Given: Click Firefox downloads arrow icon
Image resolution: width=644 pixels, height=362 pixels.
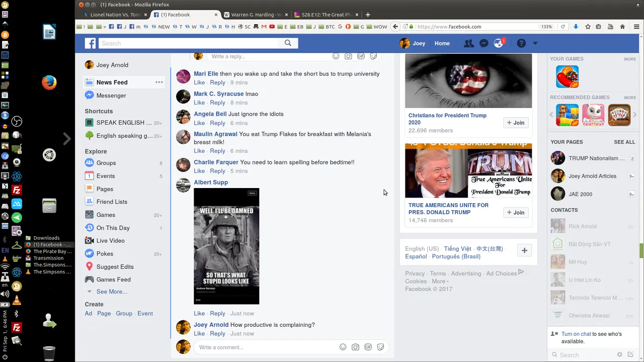Looking at the screenshot, I should tap(576, 27).
